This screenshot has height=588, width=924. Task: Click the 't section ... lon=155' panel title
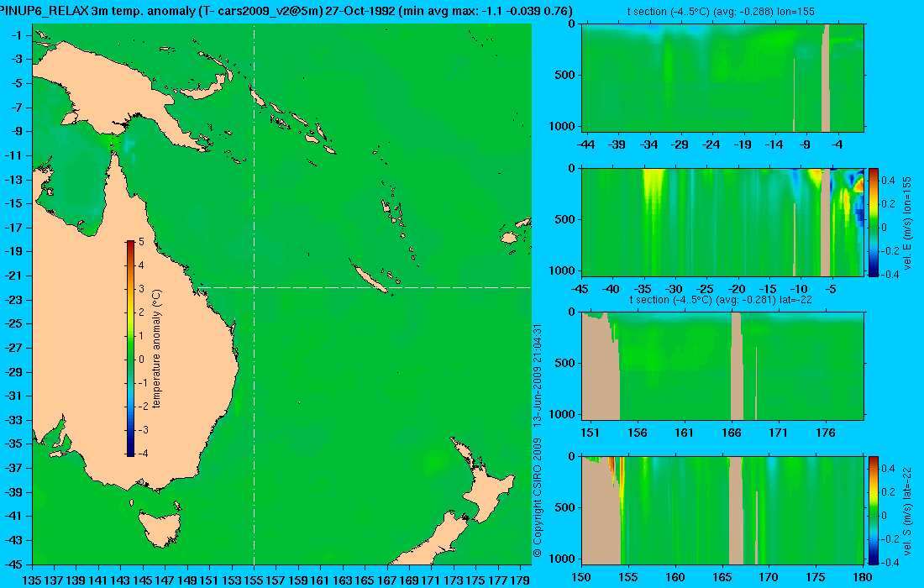(x=720, y=11)
